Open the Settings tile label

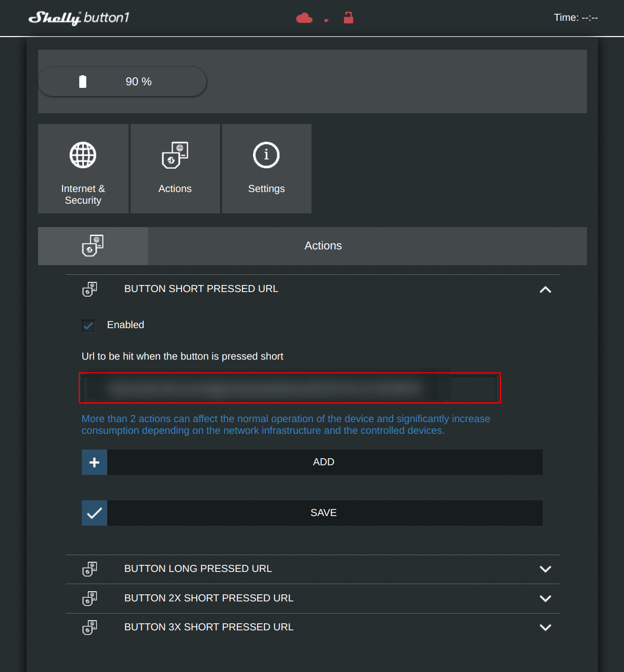pos(266,188)
